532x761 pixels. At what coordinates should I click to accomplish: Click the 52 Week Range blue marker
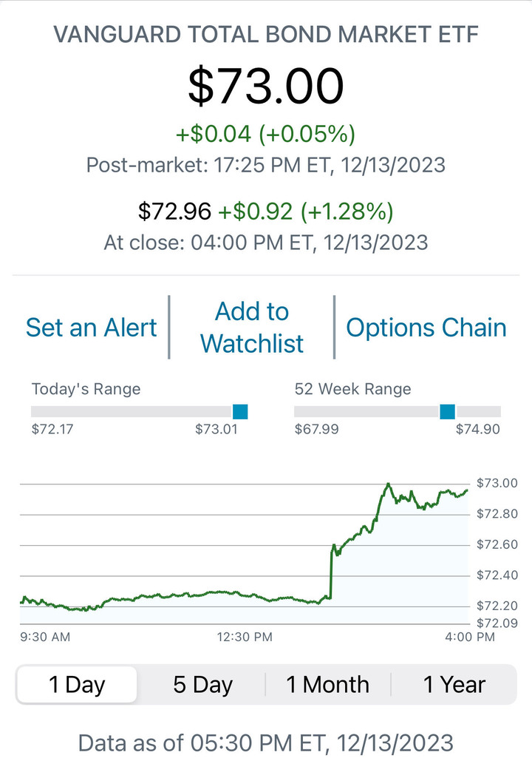[x=448, y=411]
